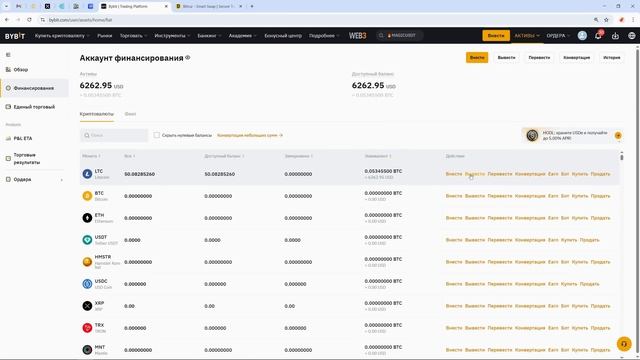
Task: Click the ETH coin icon
Action: tap(87, 218)
